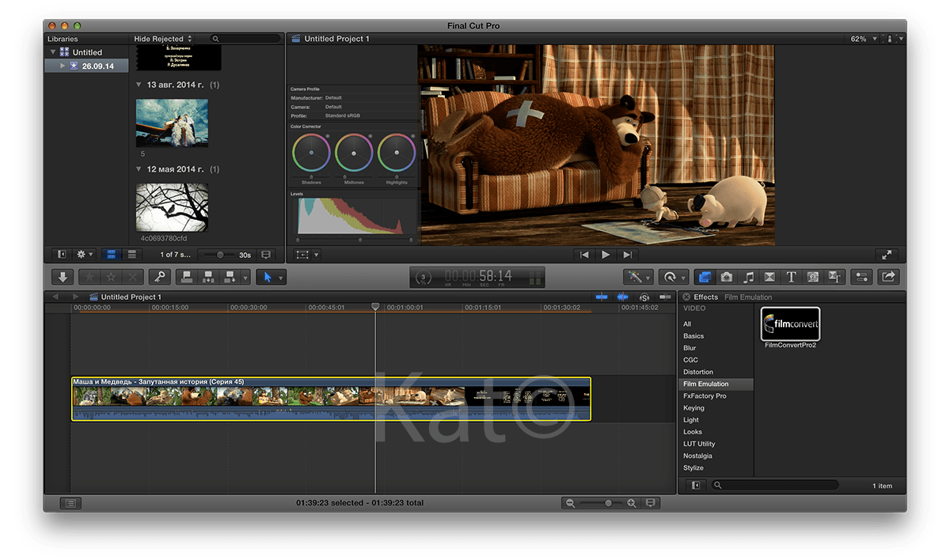The image size is (950, 560).
Task: Toggle video skimming in timeline
Action: (602, 297)
